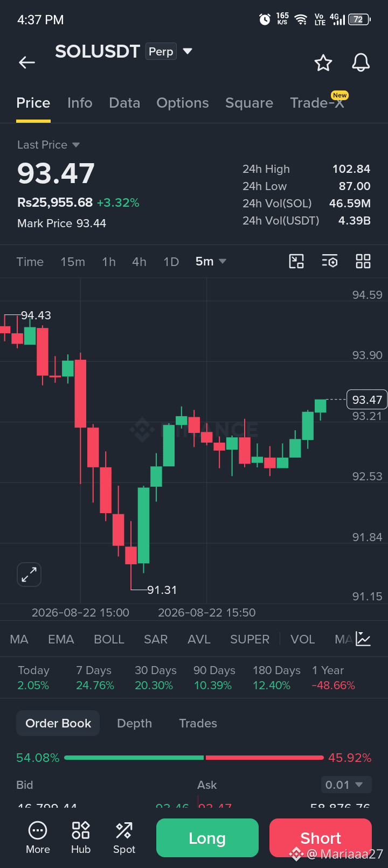This screenshot has height=868, width=388.
Task: Select the 4h chart interval
Action: [139, 262]
